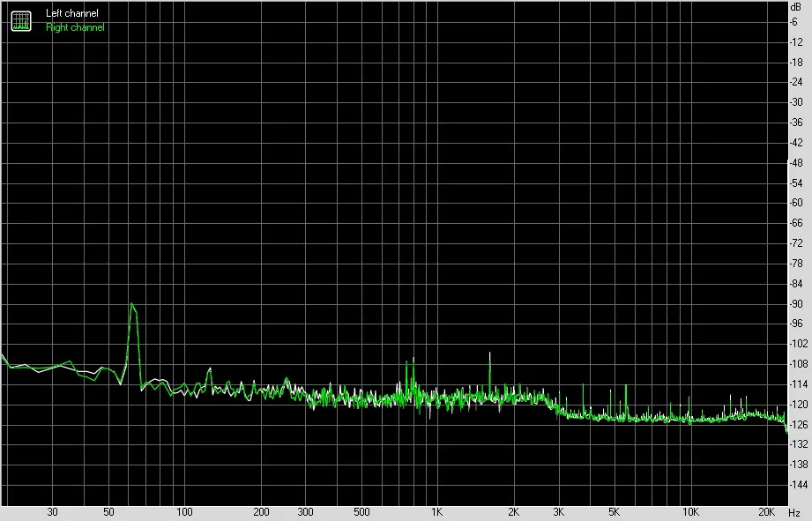
Task: Click the -102 dB axis value
Action: [x=798, y=343]
